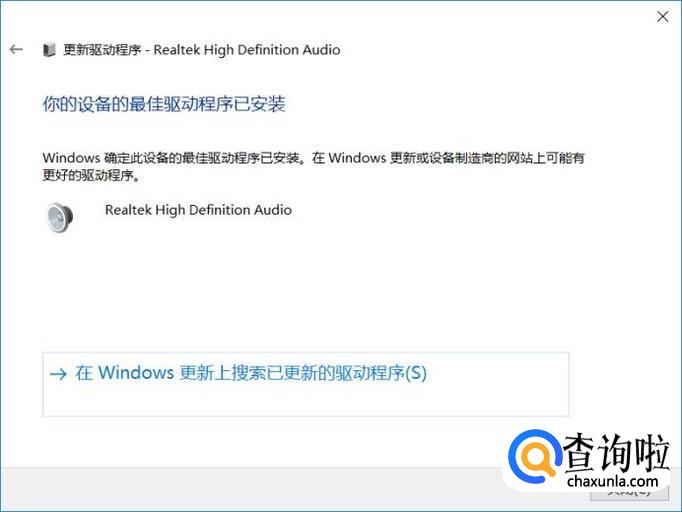Go back using the left arrow
682x512 pixels.
pyautogui.click(x=16, y=49)
